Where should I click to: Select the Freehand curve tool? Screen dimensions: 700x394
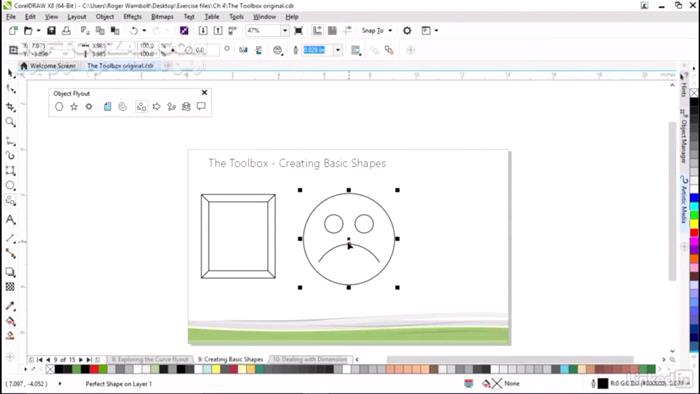[x=11, y=141]
